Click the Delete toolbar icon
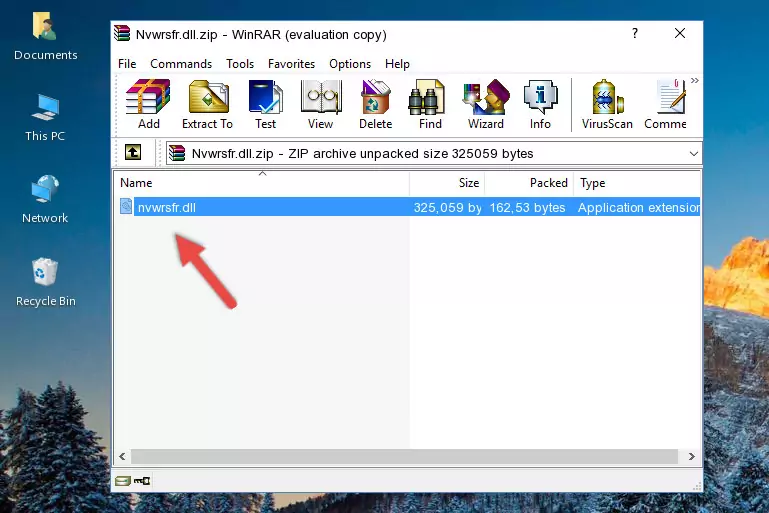This screenshot has height=513, width=769. 376,104
